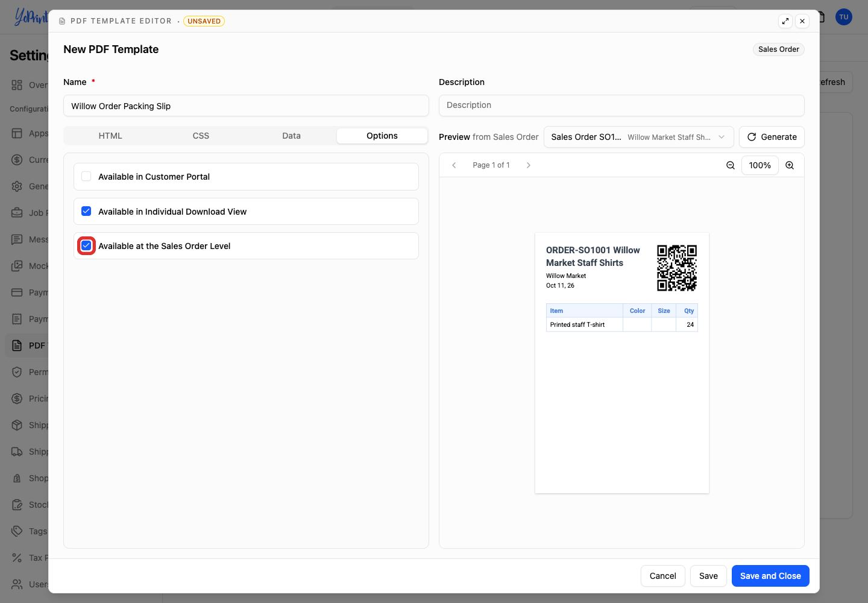Switch to the Data tab

point(291,136)
